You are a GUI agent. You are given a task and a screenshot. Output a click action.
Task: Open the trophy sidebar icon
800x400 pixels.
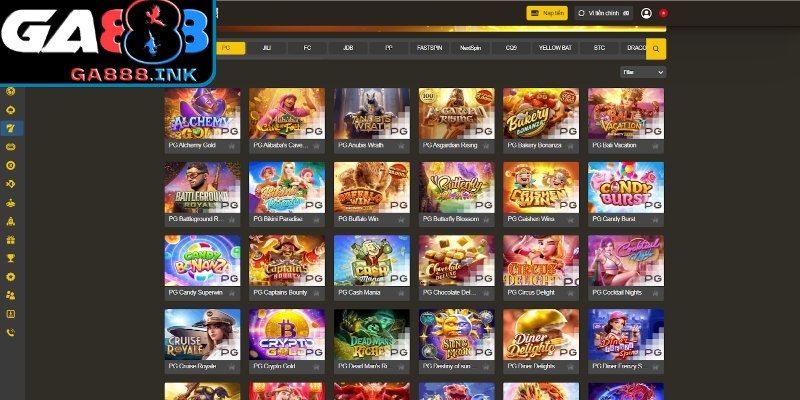click(10, 258)
